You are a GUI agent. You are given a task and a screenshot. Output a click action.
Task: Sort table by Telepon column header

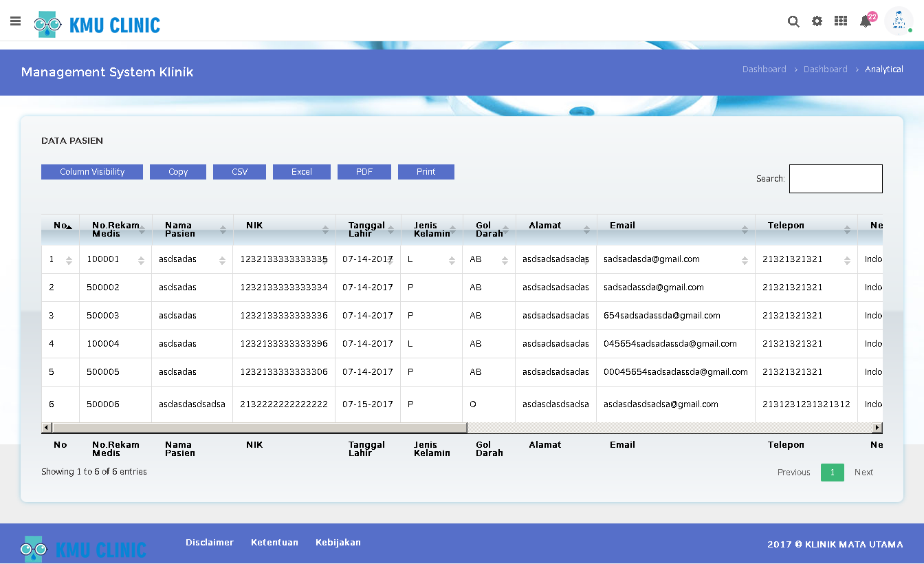(x=806, y=230)
